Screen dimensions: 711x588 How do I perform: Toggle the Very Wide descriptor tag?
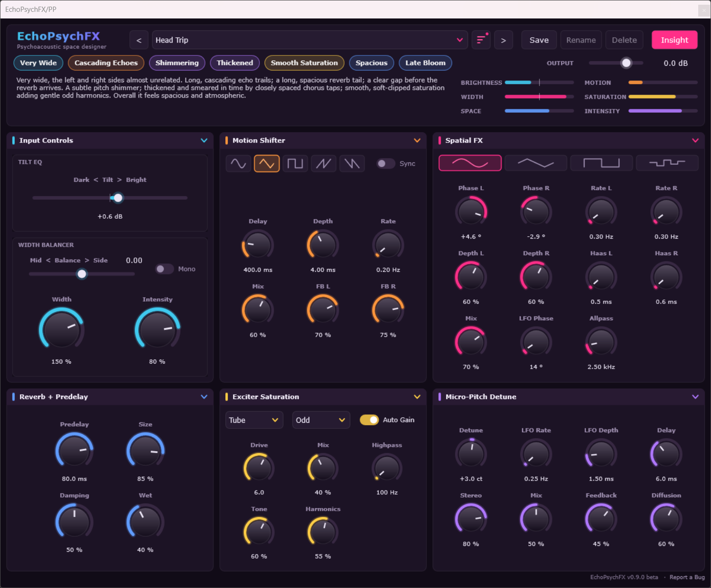tap(38, 63)
